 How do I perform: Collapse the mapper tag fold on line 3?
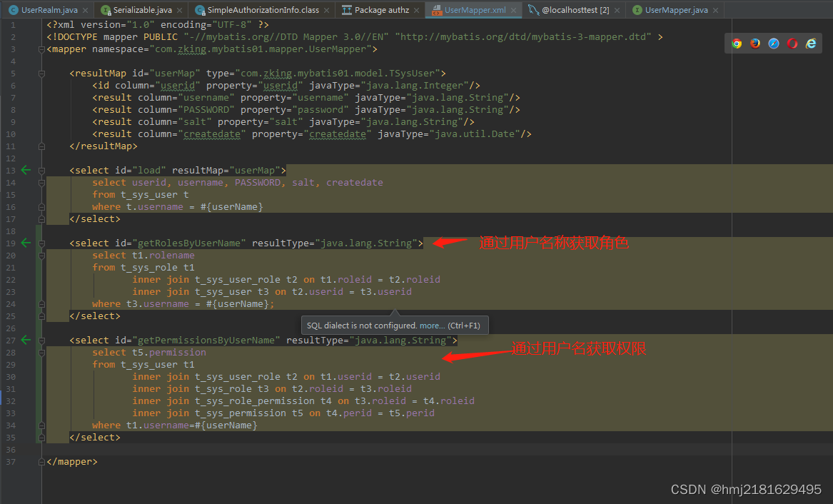pyautogui.click(x=41, y=49)
